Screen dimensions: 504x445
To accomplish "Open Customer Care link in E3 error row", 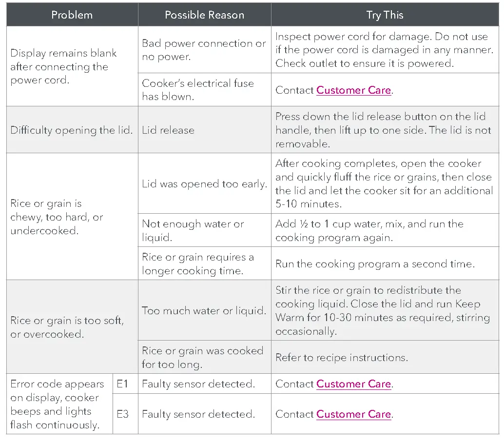I will click(354, 414).
